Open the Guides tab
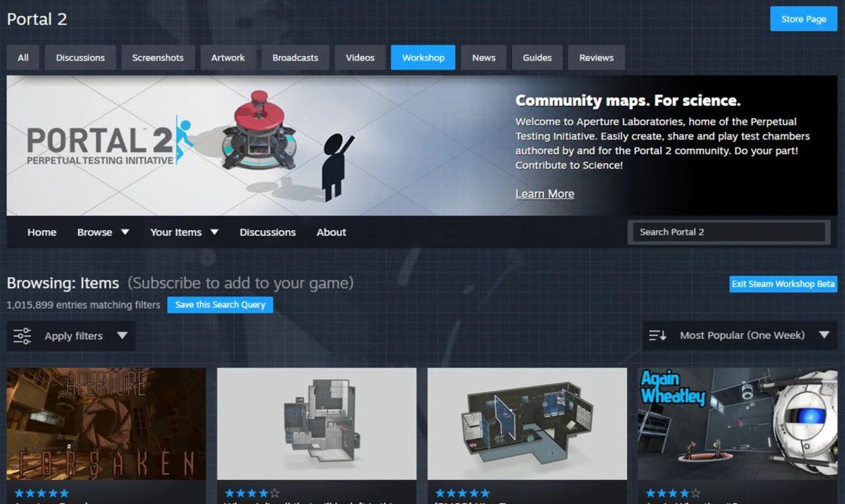 pyautogui.click(x=537, y=57)
